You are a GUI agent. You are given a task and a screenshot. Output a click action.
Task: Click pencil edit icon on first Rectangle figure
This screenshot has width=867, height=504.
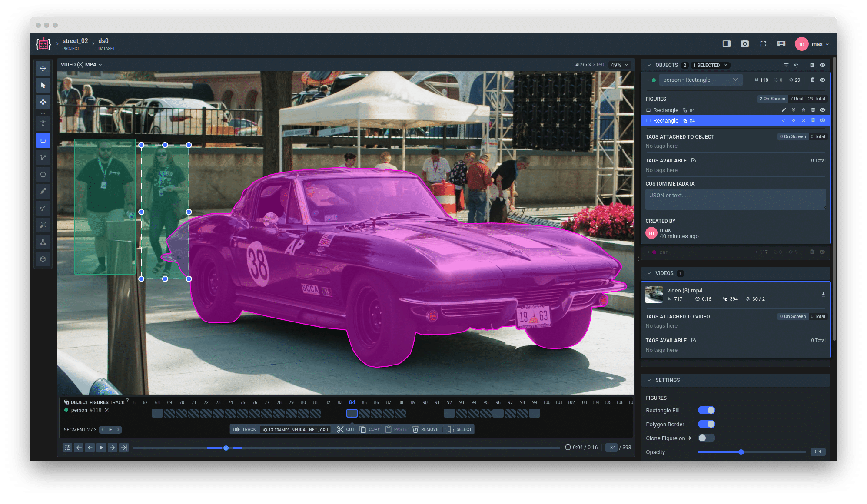click(x=784, y=110)
